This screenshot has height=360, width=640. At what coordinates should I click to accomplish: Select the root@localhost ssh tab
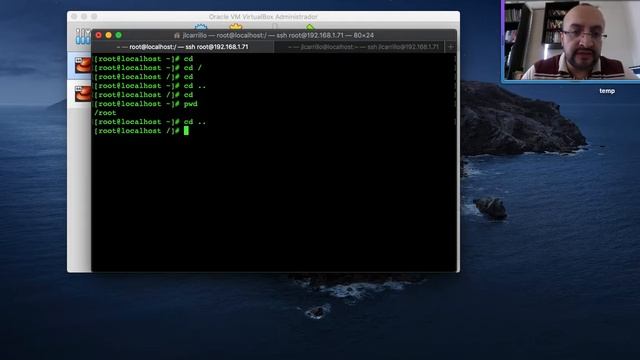(182, 47)
